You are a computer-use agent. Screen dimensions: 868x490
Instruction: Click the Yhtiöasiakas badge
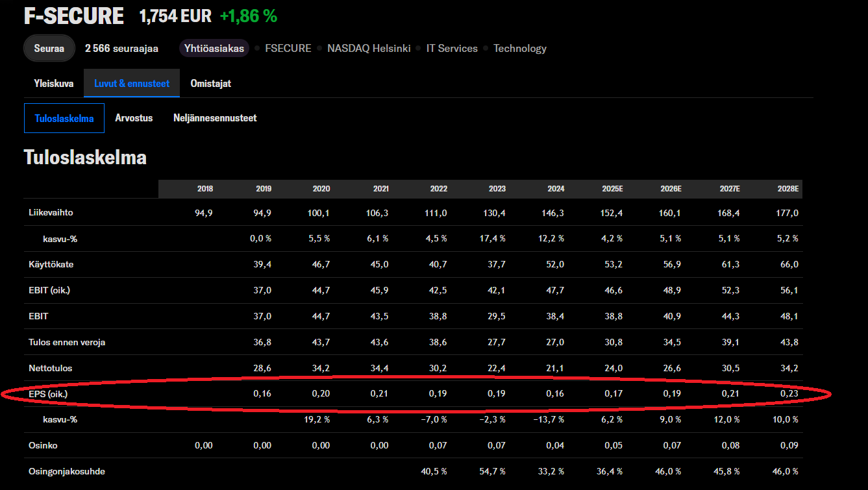(214, 48)
